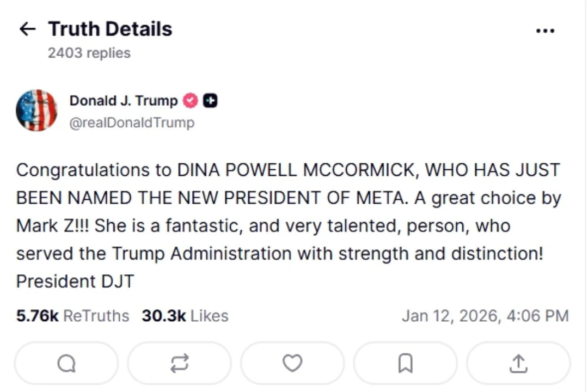Click the Jan 12, 2026 timestamp

coord(485,316)
